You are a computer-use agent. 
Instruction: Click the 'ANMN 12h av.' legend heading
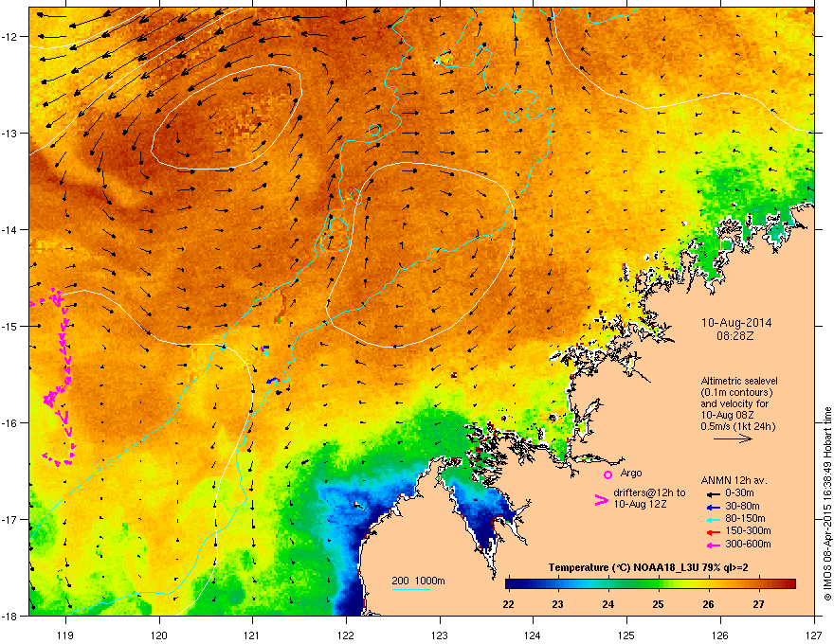(734, 480)
